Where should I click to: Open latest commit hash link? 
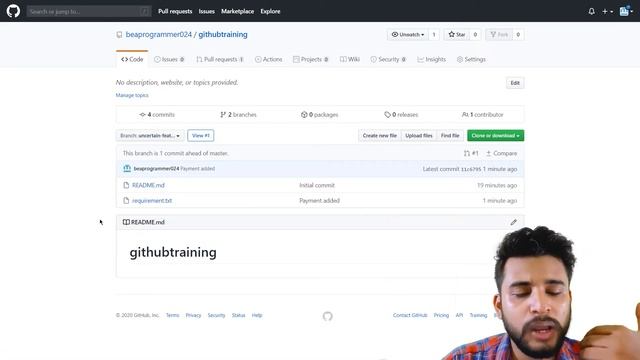point(471,169)
